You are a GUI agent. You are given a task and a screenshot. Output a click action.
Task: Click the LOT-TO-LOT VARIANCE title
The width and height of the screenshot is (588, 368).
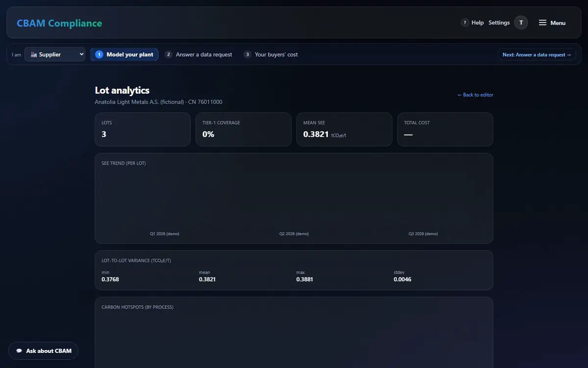coord(136,261)
